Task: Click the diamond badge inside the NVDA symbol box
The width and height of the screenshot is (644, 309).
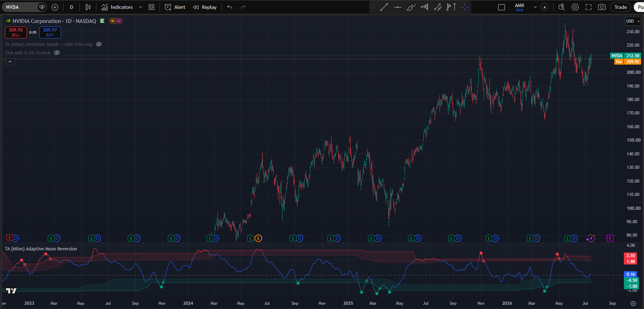Action: coord(42,7)
